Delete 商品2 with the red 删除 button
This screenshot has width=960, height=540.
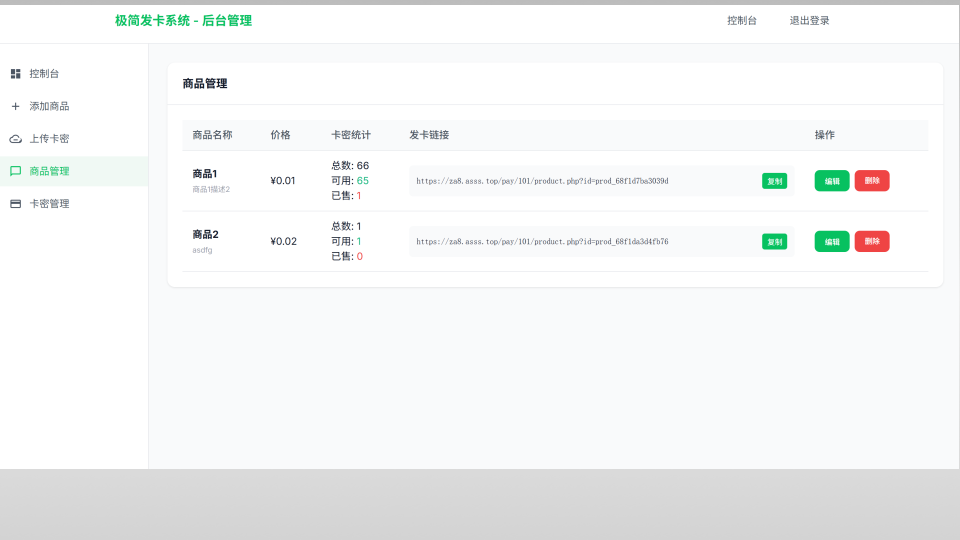871,241
